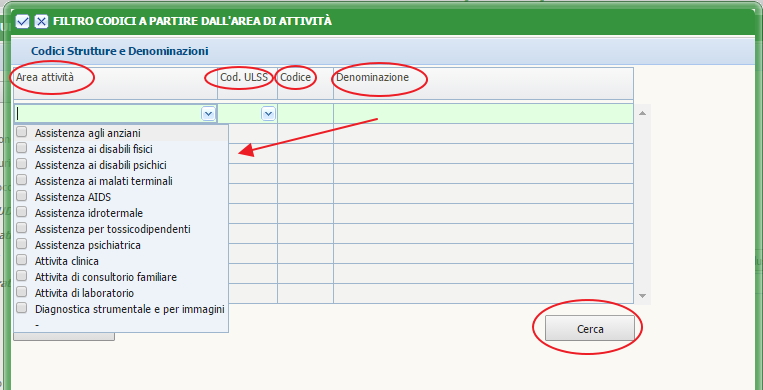
Task: Click the scrollbar down arrow of grid
Action: tap(642, 296)
